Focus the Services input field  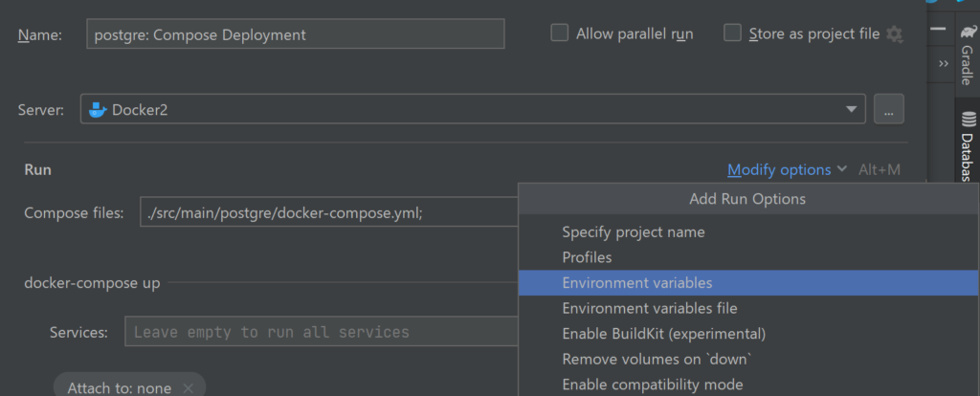pyautogui.click(x=321, y=332)
